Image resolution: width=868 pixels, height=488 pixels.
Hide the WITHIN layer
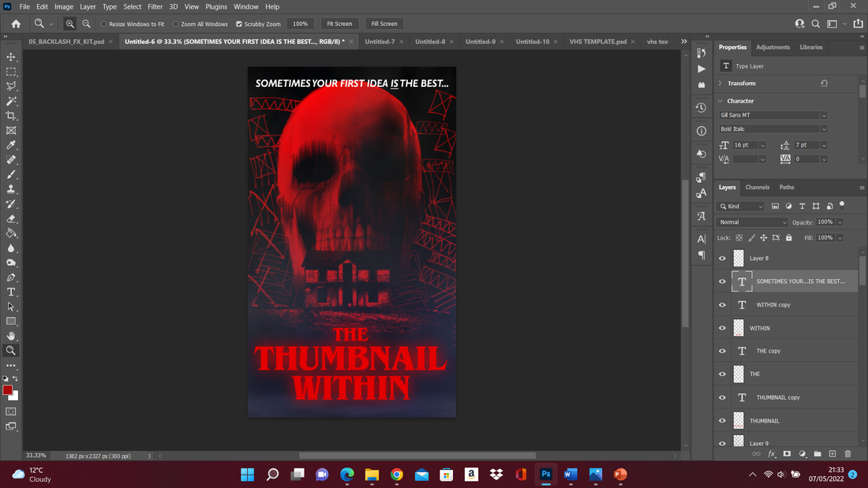click(722, 328)
